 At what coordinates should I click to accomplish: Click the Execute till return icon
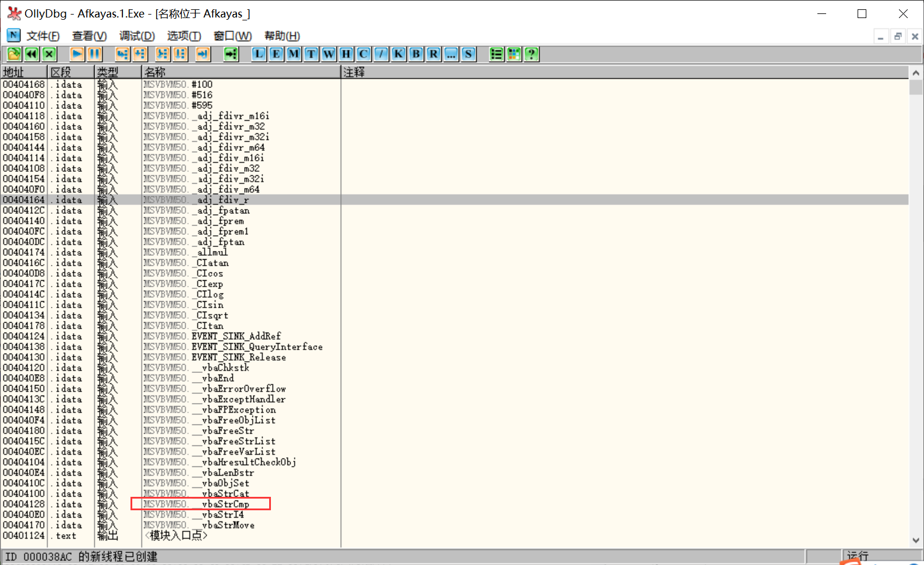click(x=203, y=54)
